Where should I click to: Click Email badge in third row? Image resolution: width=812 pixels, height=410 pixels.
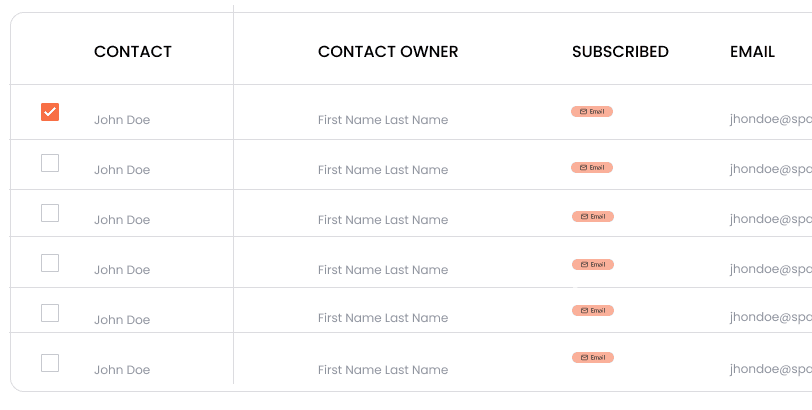[x=593, y=216]
